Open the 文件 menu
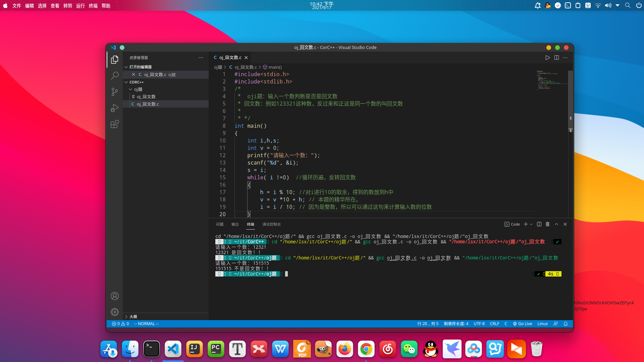 point(16,6)
